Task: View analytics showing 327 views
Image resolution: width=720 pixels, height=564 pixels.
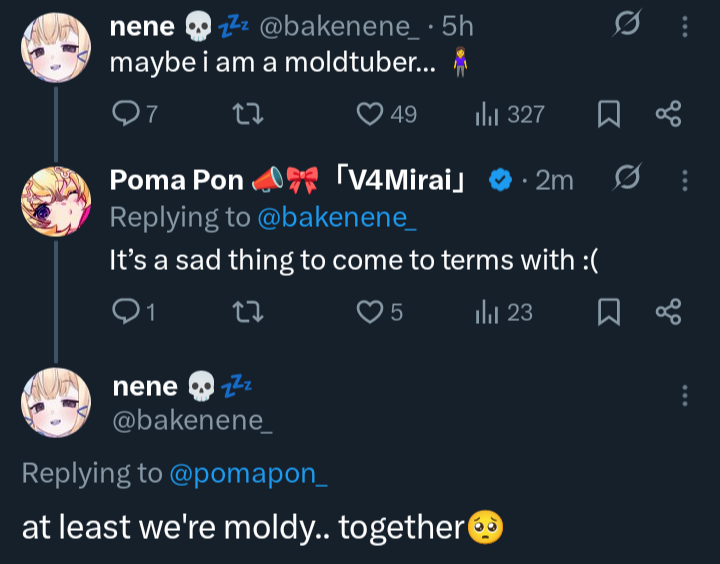Action: click(x=487, y=115)
